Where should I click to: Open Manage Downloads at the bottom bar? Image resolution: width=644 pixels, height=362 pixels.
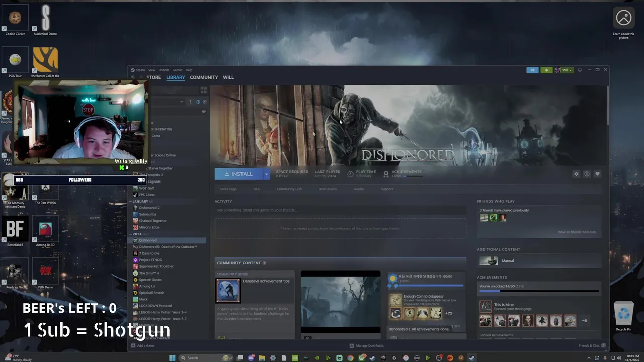(367, 346)
